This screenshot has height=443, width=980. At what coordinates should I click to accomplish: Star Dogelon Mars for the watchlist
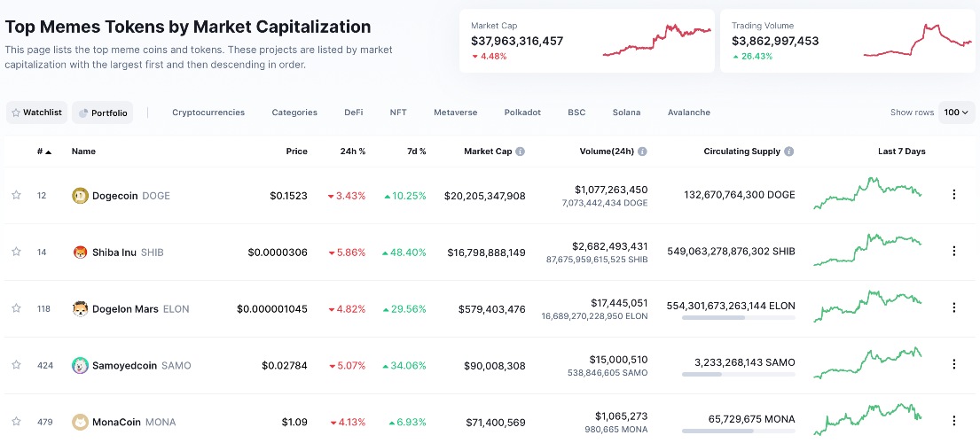[16, 308]
